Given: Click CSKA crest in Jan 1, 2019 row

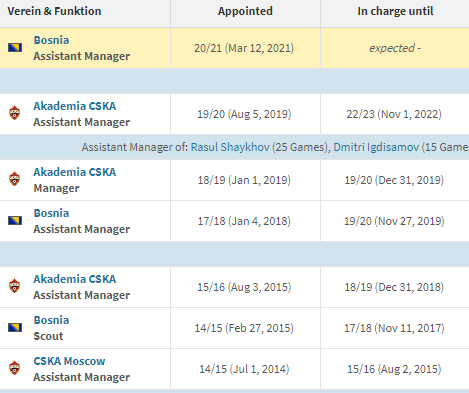Looking at the screenshot, I should coord(14,179).
